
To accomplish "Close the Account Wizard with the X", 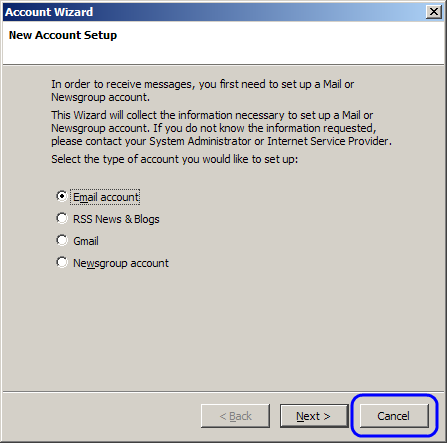I will coord(434,12).
